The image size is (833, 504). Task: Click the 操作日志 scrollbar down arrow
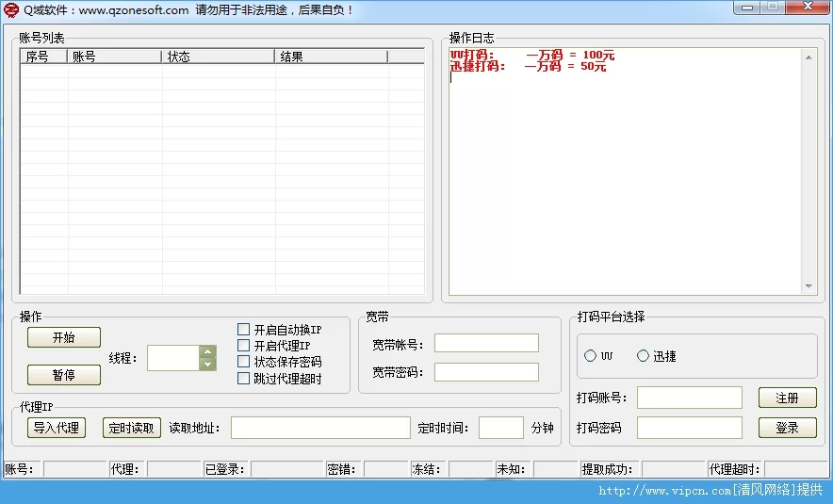click(808, 286)
